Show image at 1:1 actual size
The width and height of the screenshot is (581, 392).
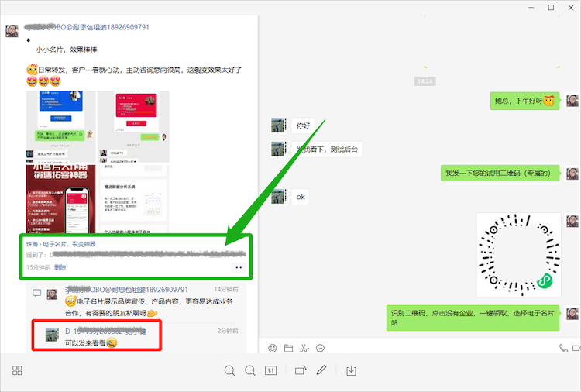click(270, 370)
